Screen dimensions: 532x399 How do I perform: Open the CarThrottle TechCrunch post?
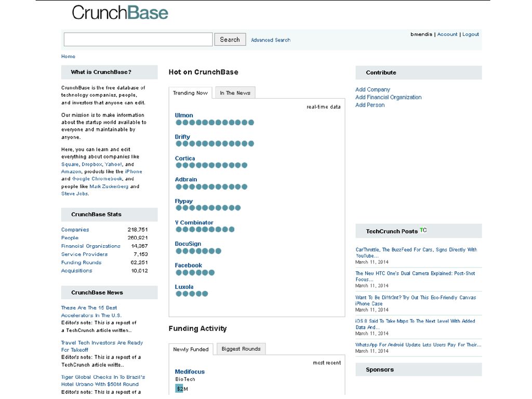point(416,253)
